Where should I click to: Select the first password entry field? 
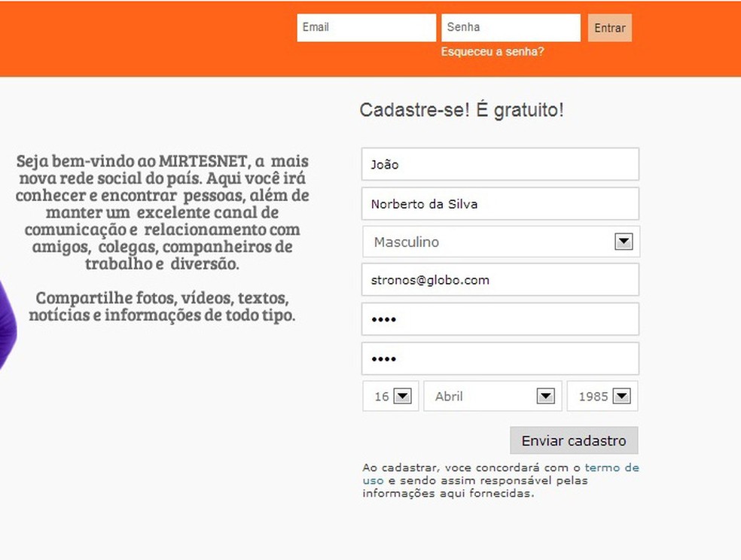[500, 318]
